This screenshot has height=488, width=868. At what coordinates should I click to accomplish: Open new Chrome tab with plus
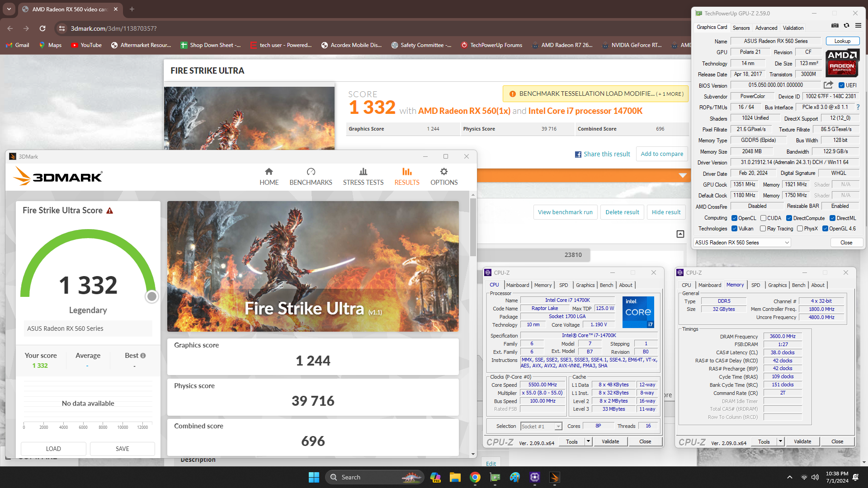pos(132,9)
